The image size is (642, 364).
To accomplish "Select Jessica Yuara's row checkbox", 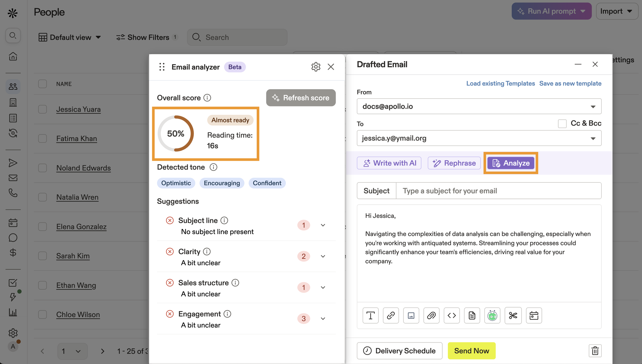I will tap(42, 109).
